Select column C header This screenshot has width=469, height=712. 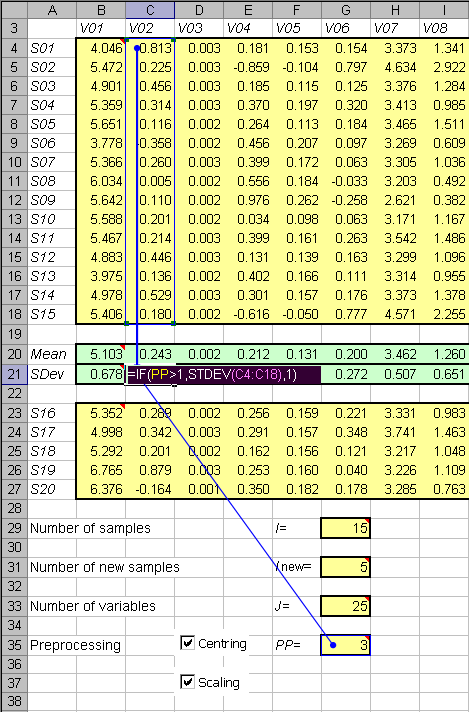click(150, 10)
